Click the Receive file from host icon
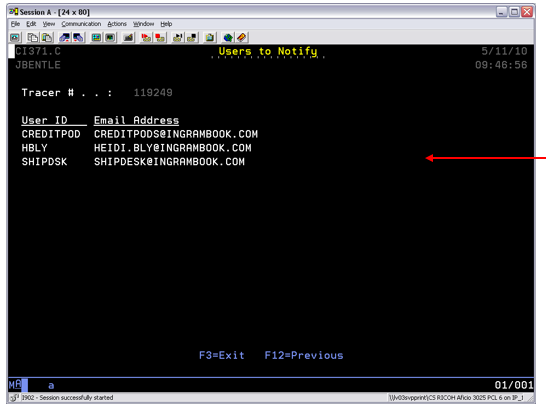The width and height of the screenshot is (546, 412). (x=78, y=37)
